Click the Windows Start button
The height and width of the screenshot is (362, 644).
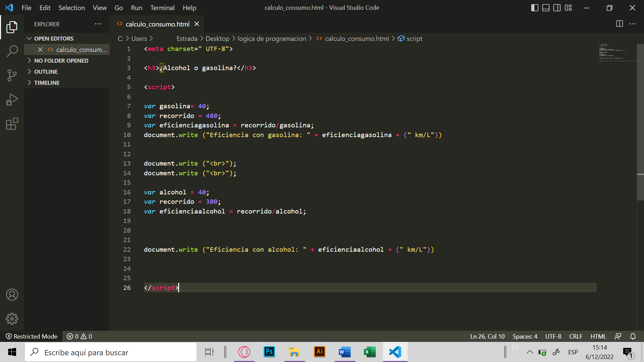(12, 352)
